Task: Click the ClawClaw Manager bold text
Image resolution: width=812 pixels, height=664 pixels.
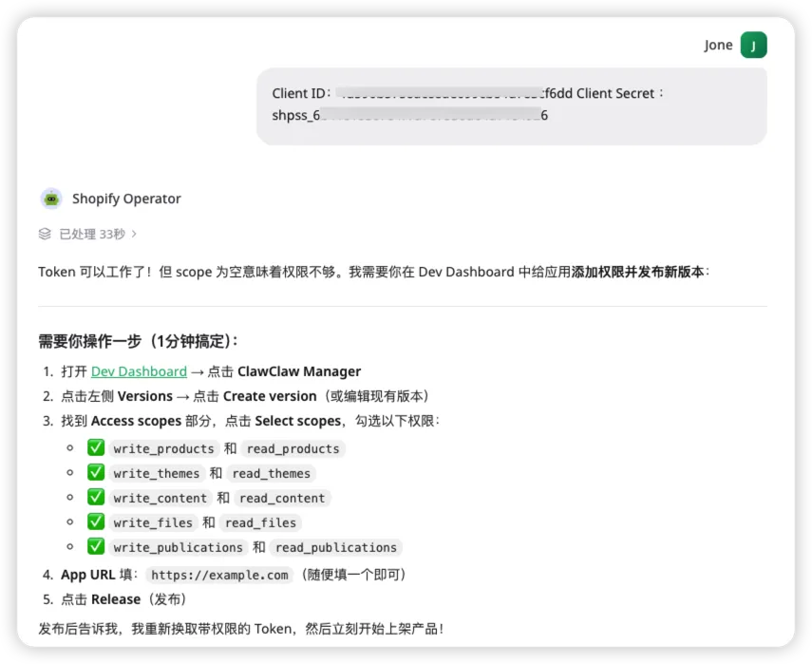Action: pos(299,371)
